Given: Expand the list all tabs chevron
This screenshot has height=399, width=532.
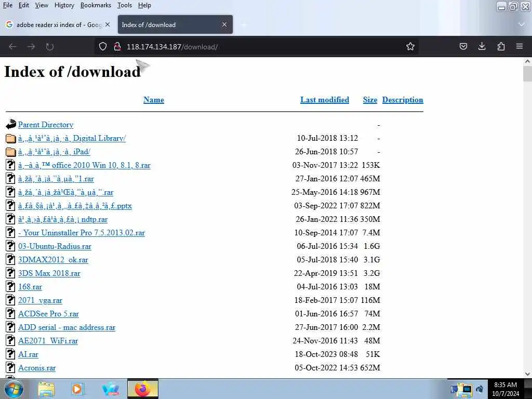Looking at the screenshot, I should pyautogui.click(x=522, y=24).
